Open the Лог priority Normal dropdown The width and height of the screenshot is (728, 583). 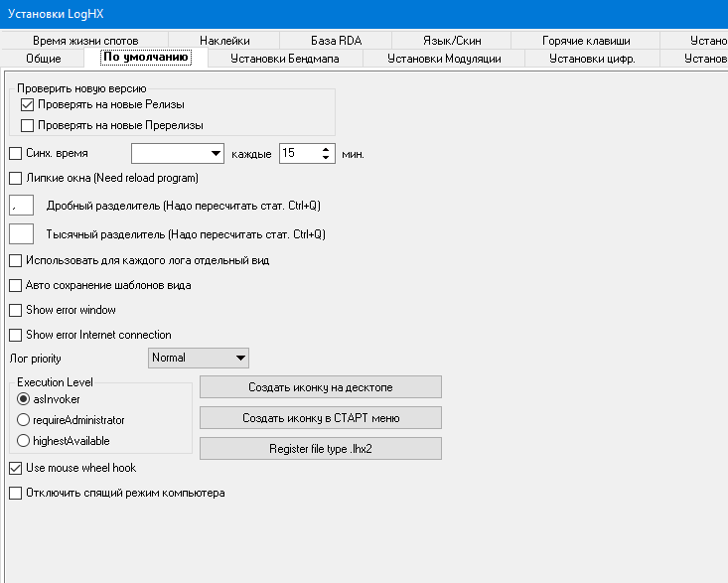pyautogui.click(x=199, y=358)
